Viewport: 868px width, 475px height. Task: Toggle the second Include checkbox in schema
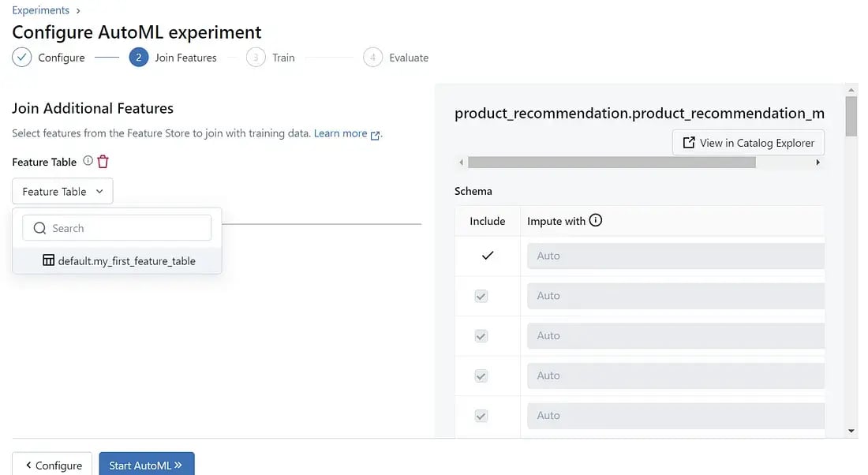tap(481, 296)
